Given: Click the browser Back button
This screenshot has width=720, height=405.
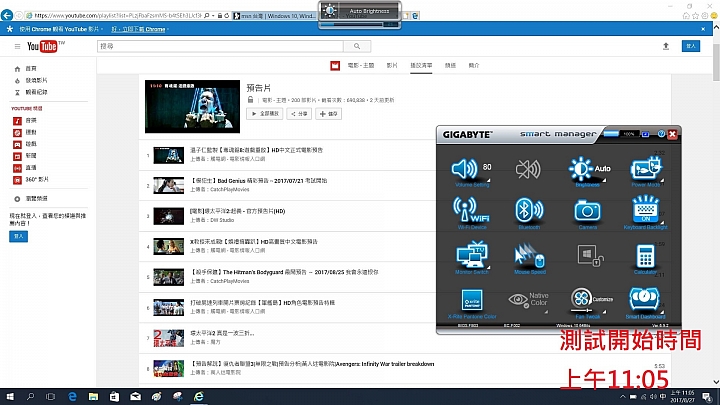Looking at the screenshot, I should coord(6,15).
